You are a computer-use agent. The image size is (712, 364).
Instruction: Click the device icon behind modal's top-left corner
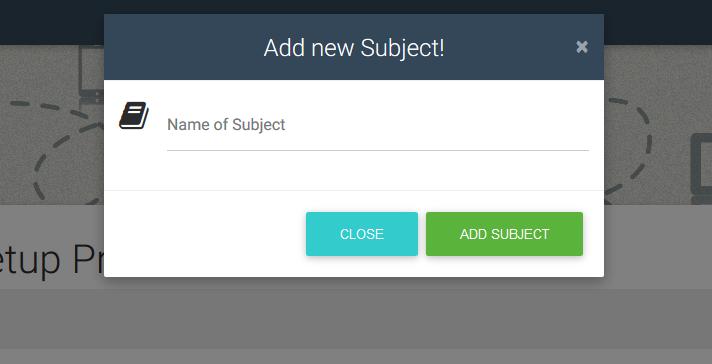point(91,74)
